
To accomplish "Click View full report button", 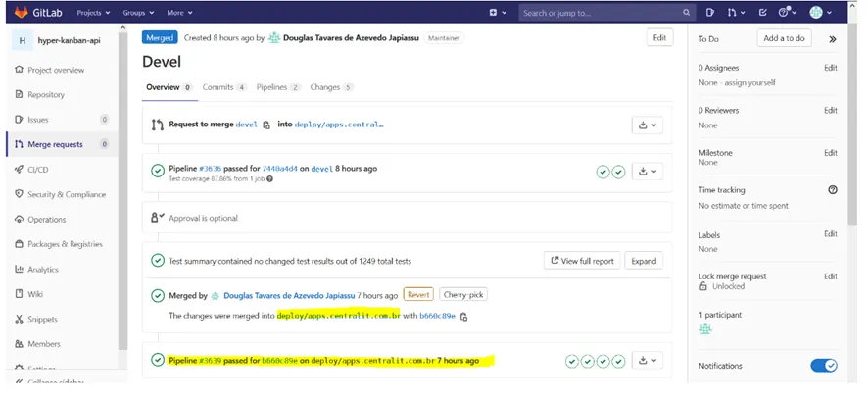I will 582,261.
